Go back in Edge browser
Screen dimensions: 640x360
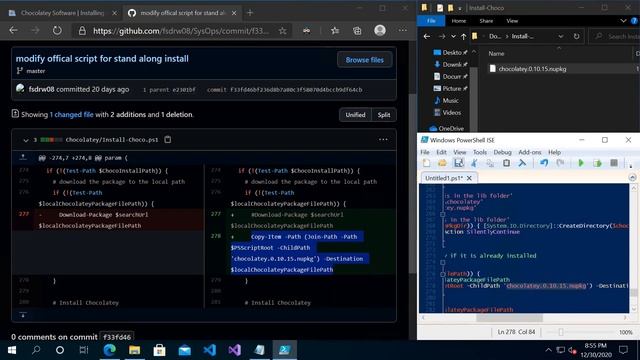coord(13,30)
